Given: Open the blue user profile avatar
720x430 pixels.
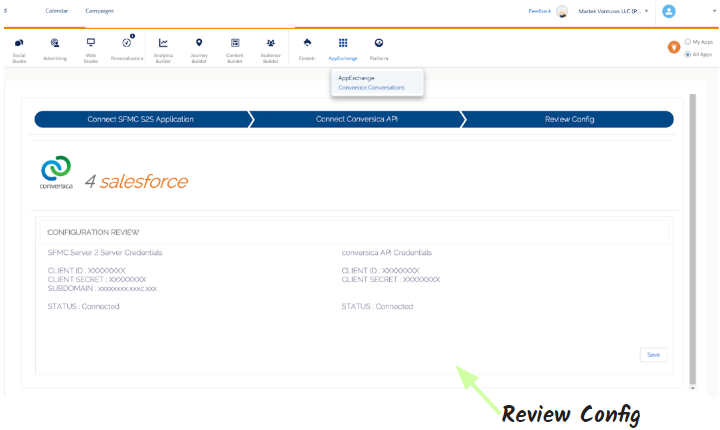Looking at the screenshot, I should (x=669, y=11).
